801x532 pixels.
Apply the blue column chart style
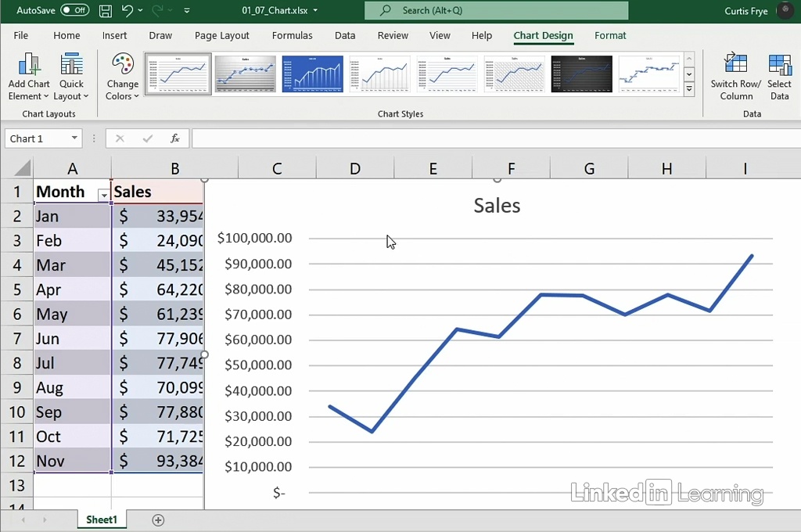[312, 74]
